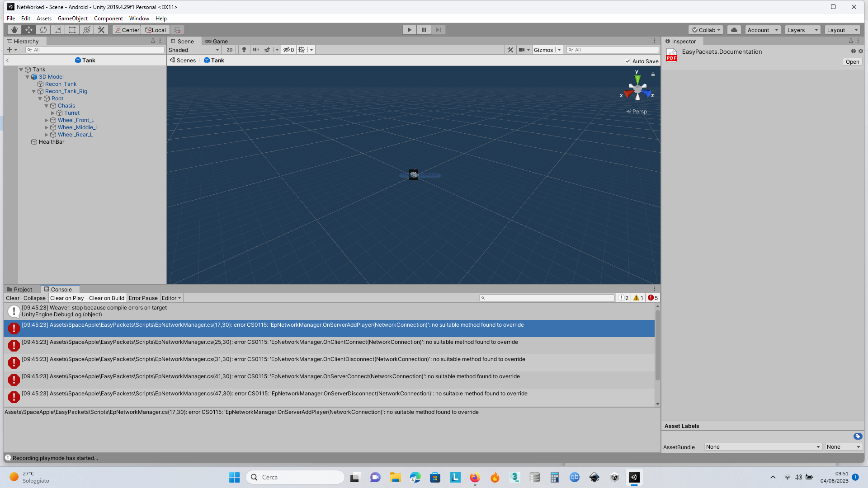The width and height of the screenshot is (868, 488).
Task: Expand the Wheel_Front_L node
Action: pyautogui.click(x=46, y=120)
